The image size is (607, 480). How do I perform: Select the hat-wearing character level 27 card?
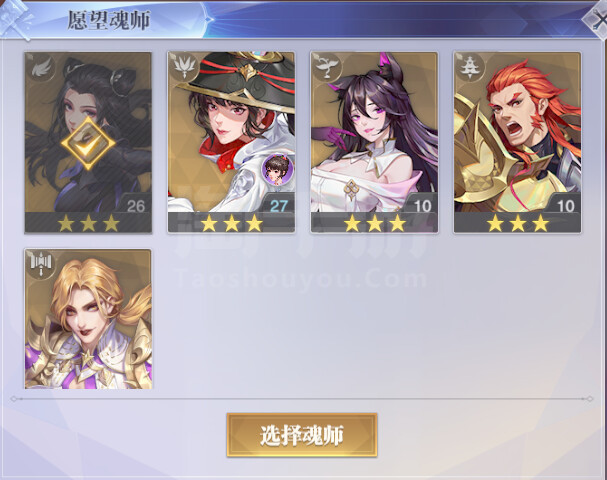coord(231,142)
